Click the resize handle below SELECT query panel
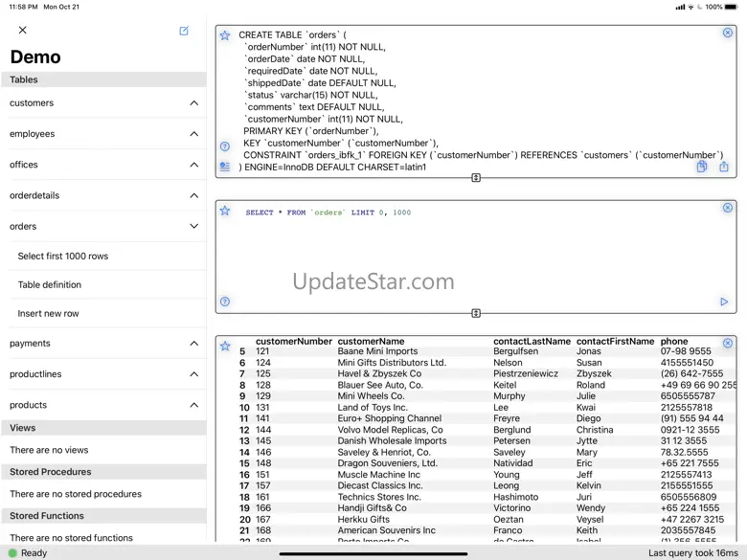747x560 pixels. coord(476,313)
